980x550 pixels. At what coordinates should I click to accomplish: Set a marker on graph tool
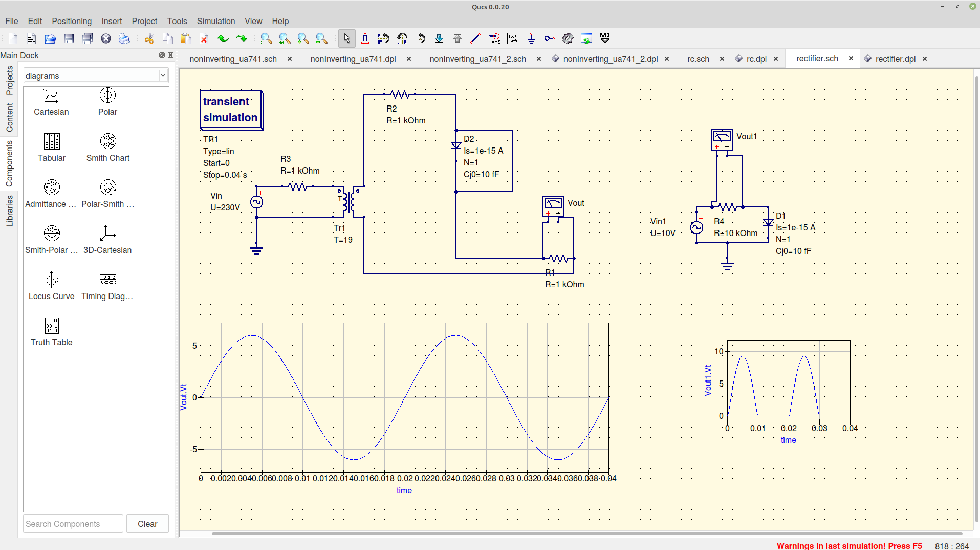point(605,38)
